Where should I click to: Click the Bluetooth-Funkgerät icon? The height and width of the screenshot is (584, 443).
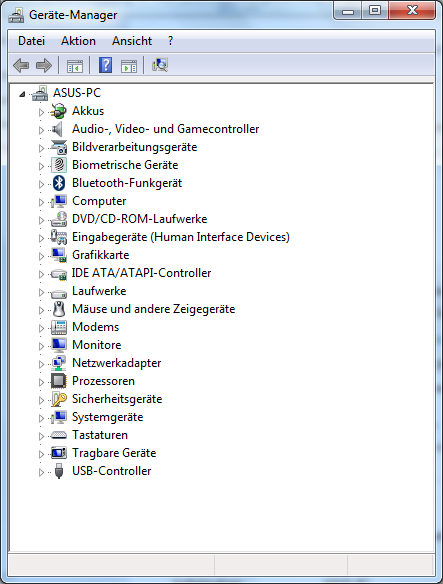click(x=59, y=183)
